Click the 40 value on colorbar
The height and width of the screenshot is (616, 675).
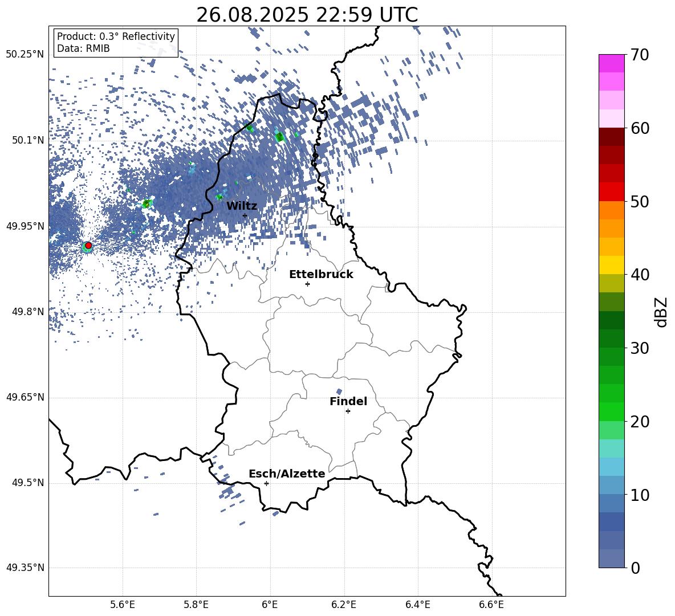click(x=640, y=275)
